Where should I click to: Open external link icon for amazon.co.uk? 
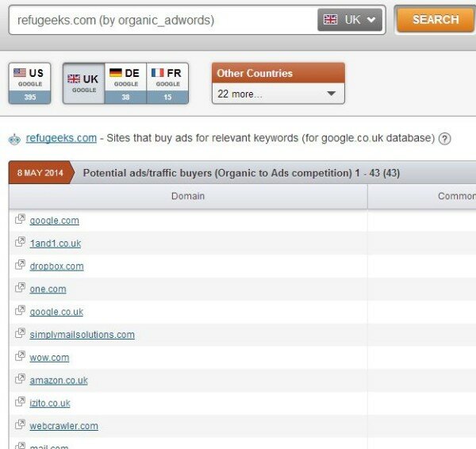click(20, 379)
